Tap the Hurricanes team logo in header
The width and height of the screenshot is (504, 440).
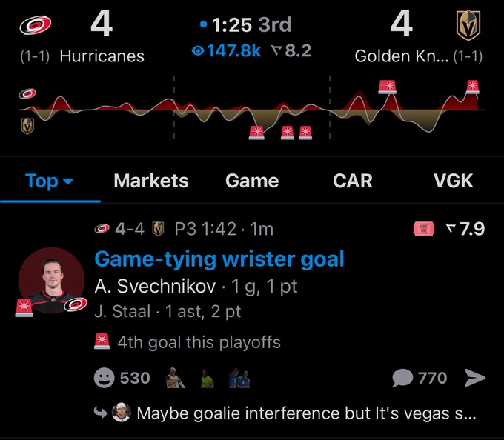(36, 25)
